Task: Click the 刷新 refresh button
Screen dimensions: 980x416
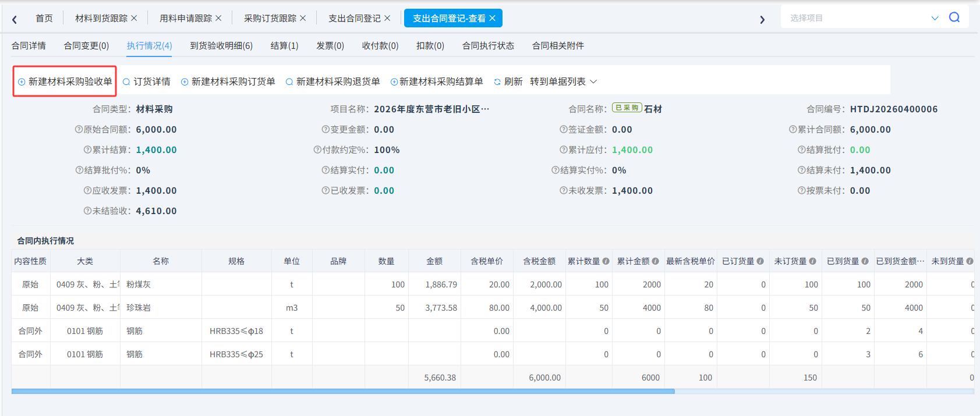Action: [508, 81]
